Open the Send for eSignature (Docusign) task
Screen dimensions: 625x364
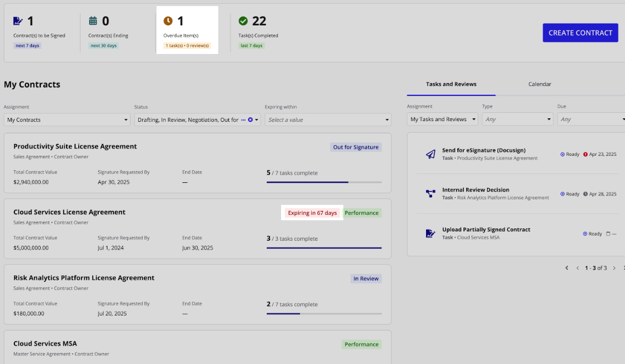(x=483, y=150)
